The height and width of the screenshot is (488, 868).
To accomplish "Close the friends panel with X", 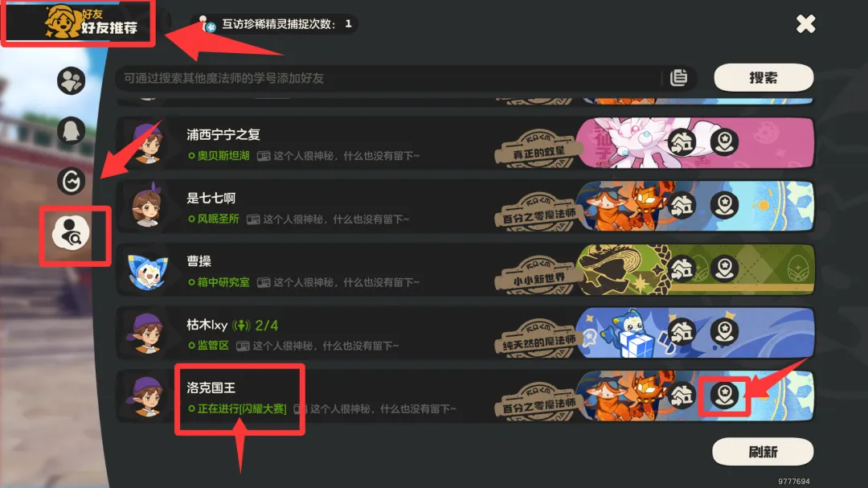I will click(805, 24).
